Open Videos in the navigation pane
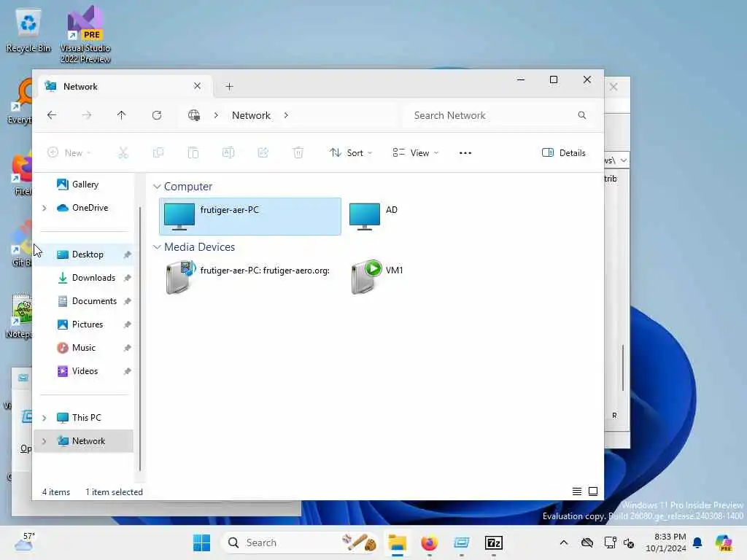This screenshot has width=747, height=560. (x=85, y=371)
